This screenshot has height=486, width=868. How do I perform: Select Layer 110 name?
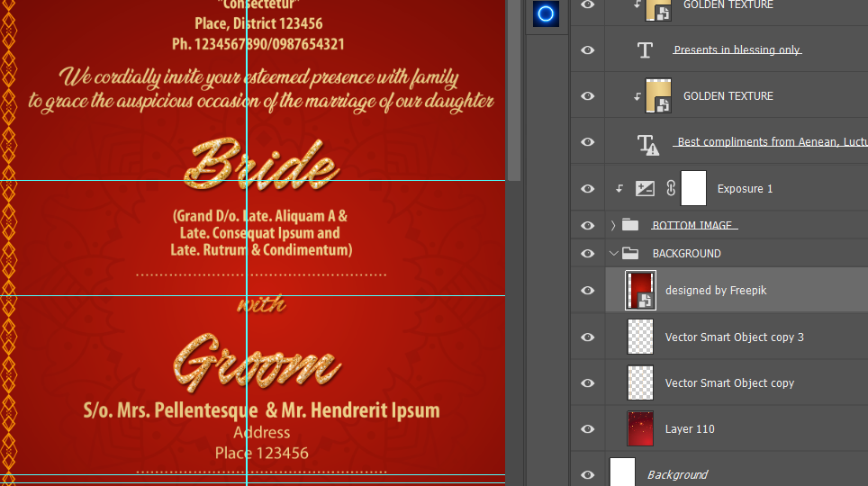pos(690,429)
